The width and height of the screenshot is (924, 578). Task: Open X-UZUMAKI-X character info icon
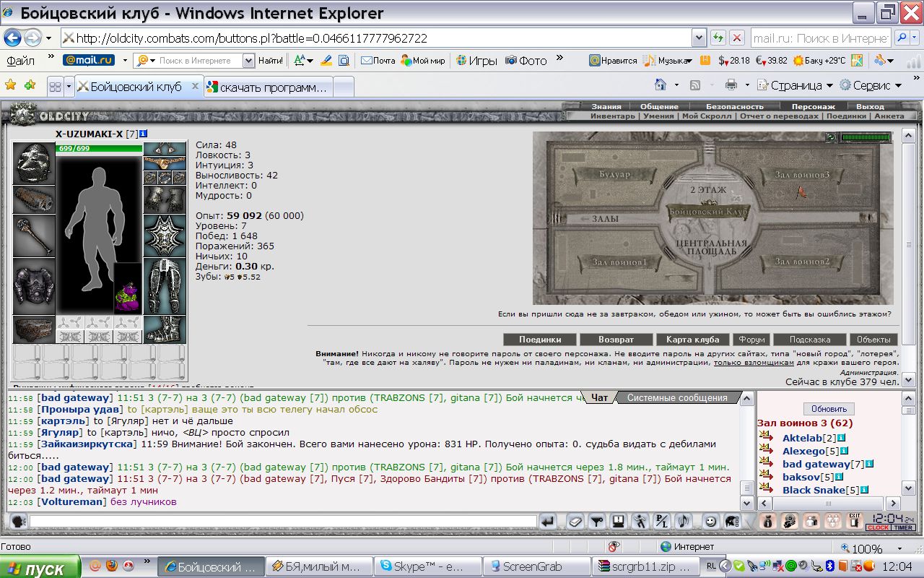pos(144,134)
